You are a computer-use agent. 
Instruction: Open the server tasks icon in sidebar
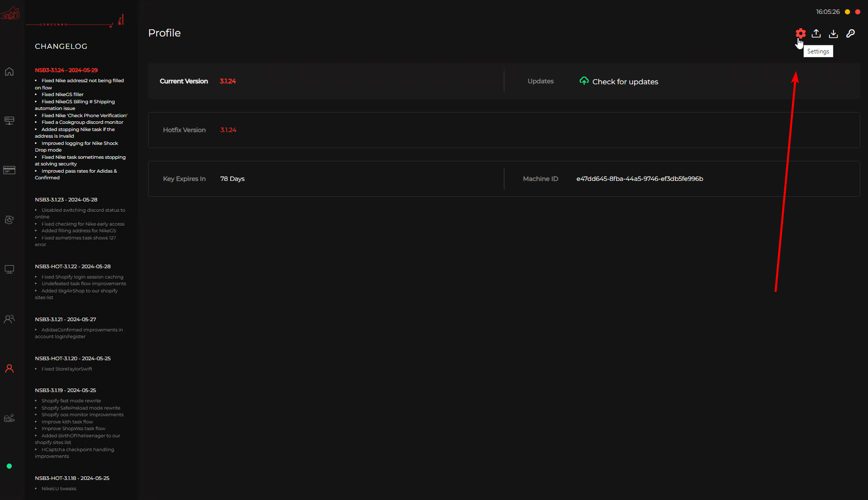[9, 121]
